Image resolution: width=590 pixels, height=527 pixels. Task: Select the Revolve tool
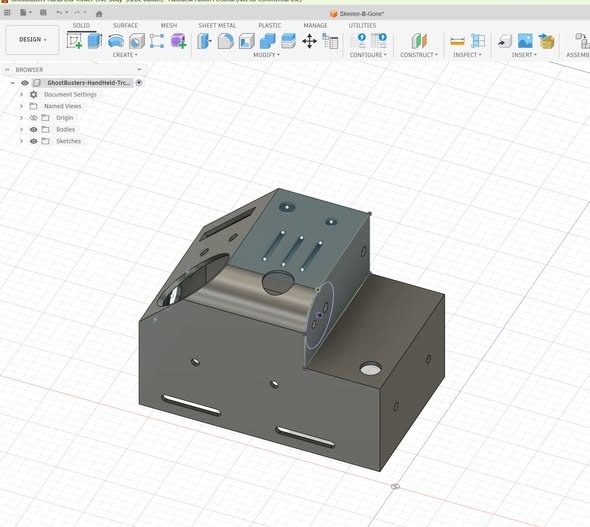(x=116, y=41)
